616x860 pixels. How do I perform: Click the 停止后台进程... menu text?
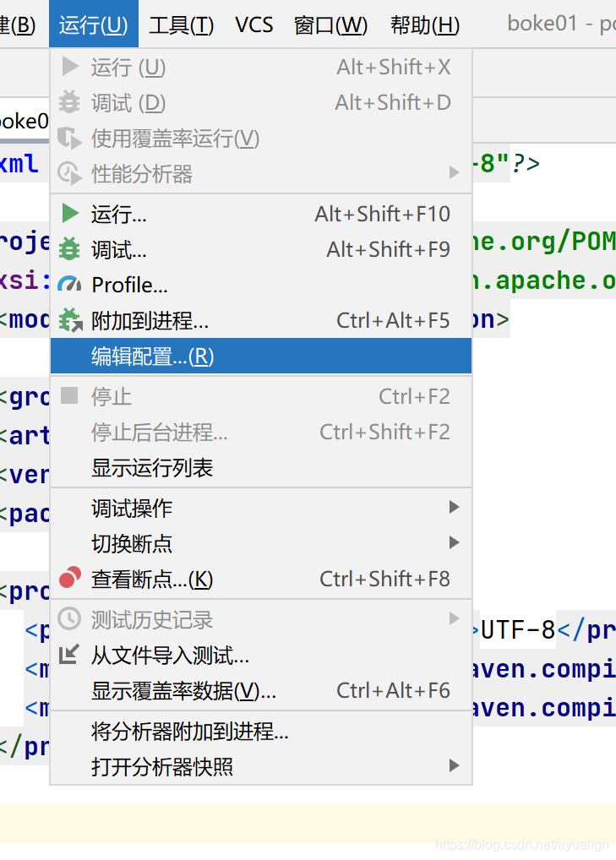click(160, 433)
